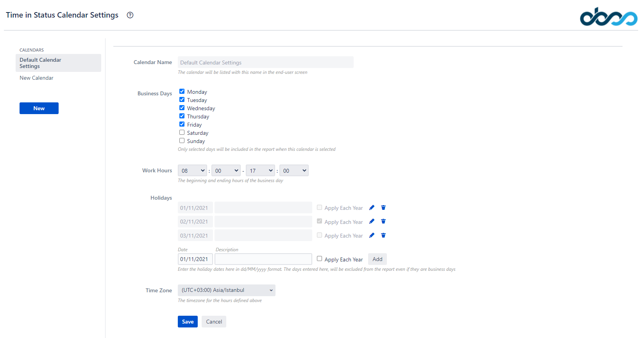Click the help question mark icon
644x338 pixels.
point(130,15)
